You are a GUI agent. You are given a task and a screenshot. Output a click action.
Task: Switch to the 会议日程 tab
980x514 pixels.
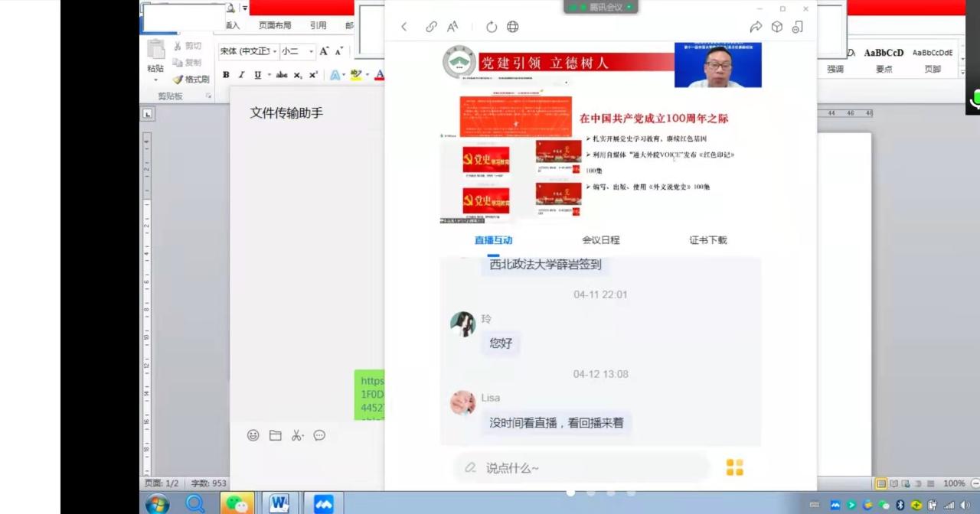(x=600, y=240)
